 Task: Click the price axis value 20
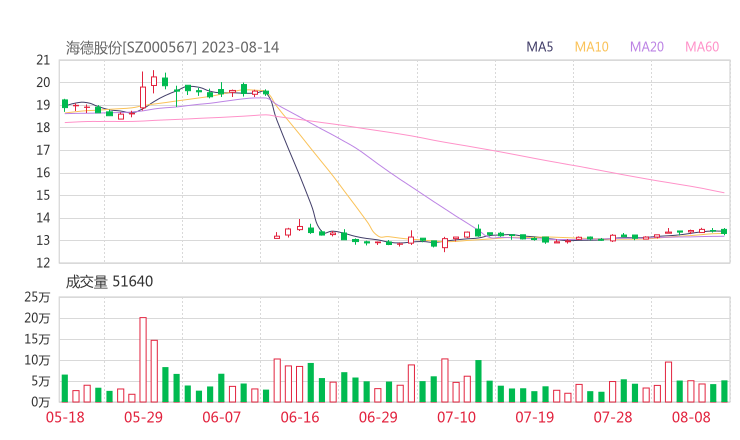[x=43, y=83]
